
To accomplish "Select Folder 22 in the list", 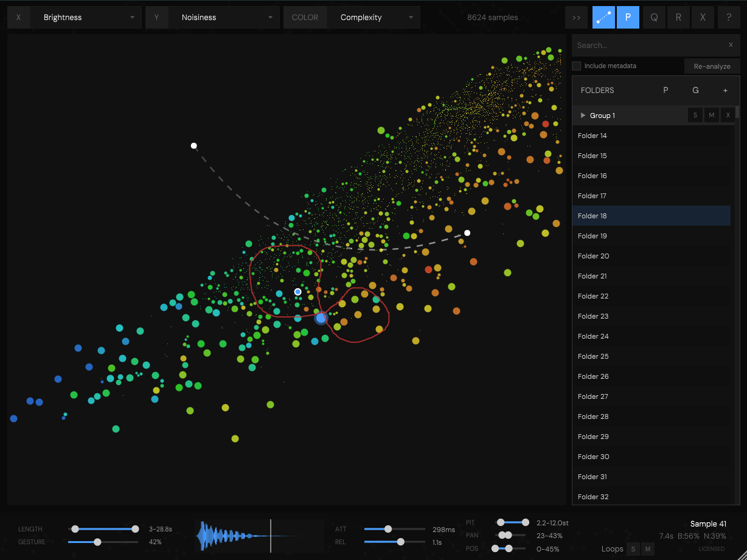I will (651, 296).
